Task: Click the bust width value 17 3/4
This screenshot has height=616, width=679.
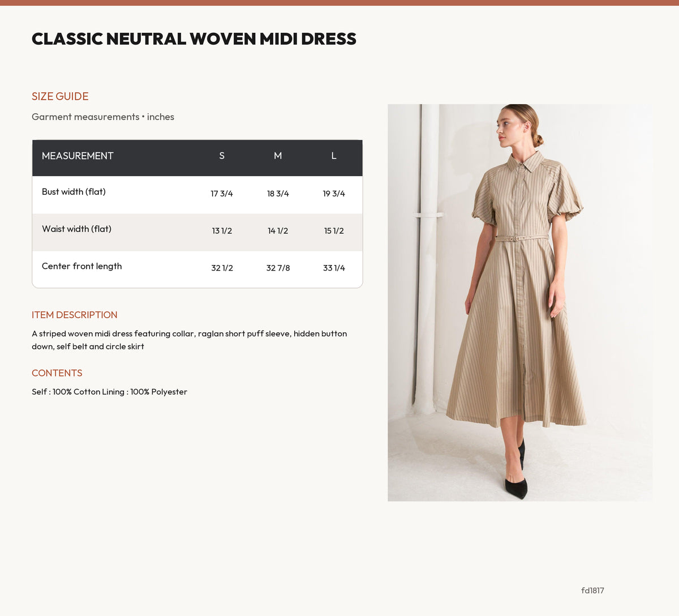Action: click(222, 194)
